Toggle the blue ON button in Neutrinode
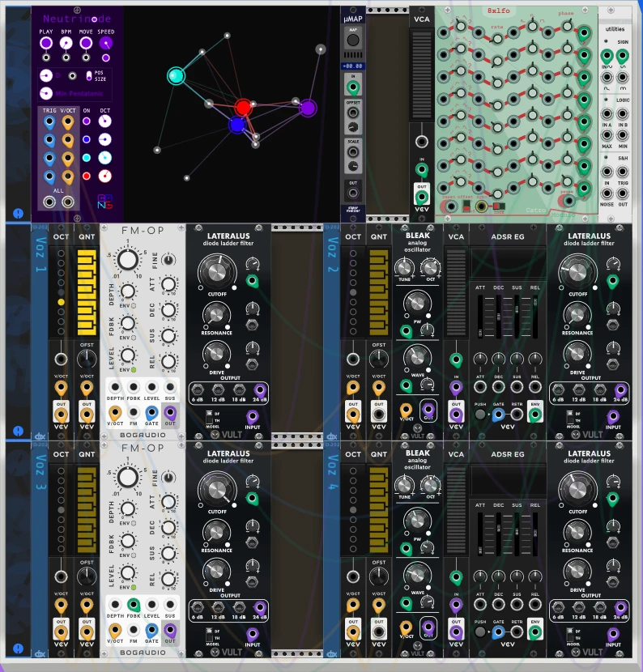The height and width of the screenshot is (672, 643). pyautogui.click(x=86, y=139)
